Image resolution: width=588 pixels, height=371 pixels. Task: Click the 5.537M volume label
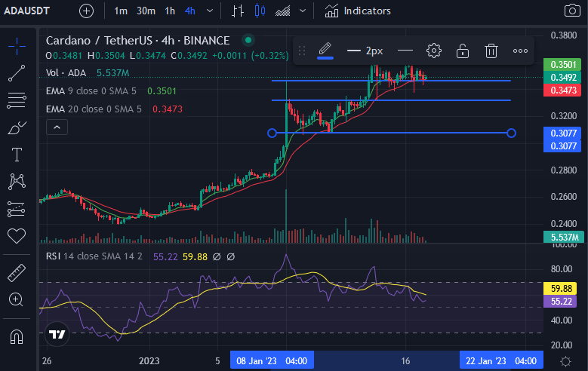(x=562, y=237)
